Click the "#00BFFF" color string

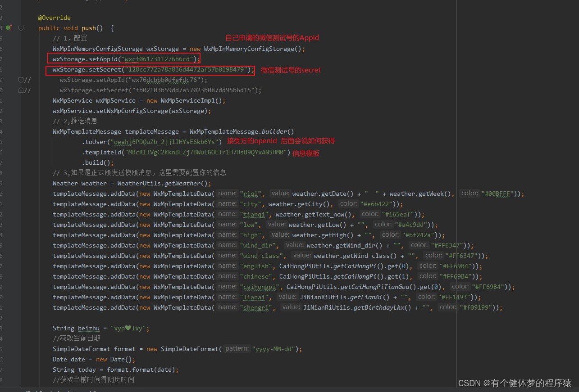pos(498,194)
